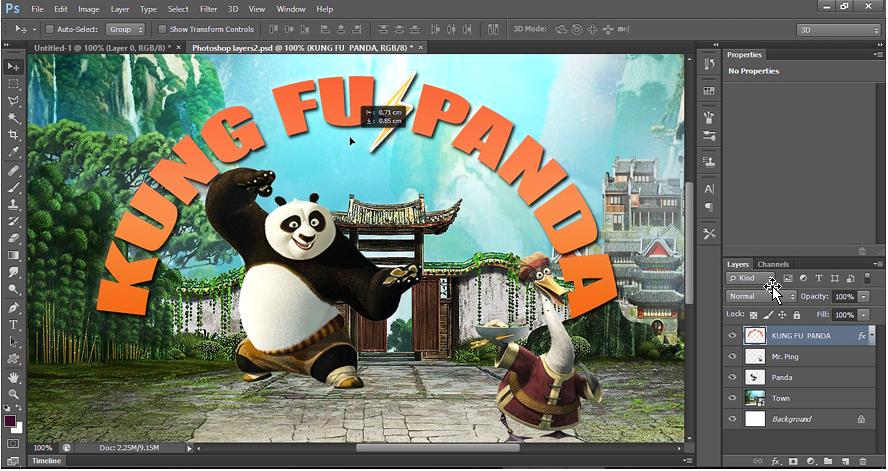888x471 pixels.
Task: Select the Polygonal Lasso tool
Action: point(14,101)
